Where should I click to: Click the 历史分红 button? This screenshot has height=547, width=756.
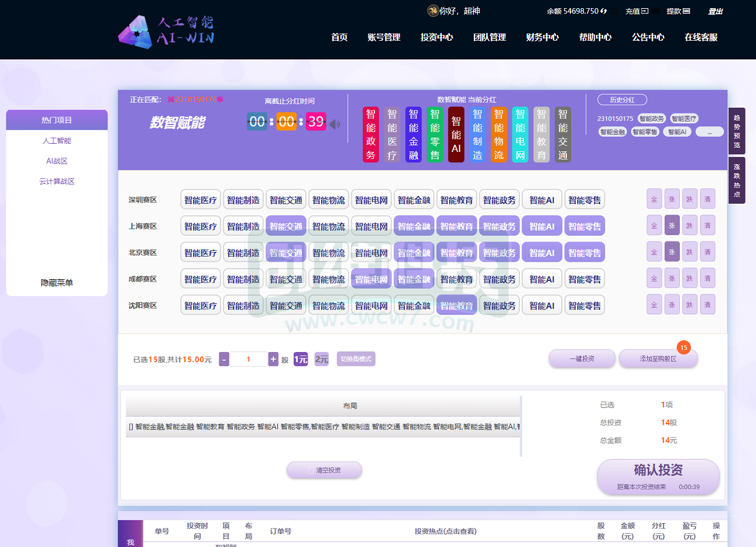[x=622, y=100]
